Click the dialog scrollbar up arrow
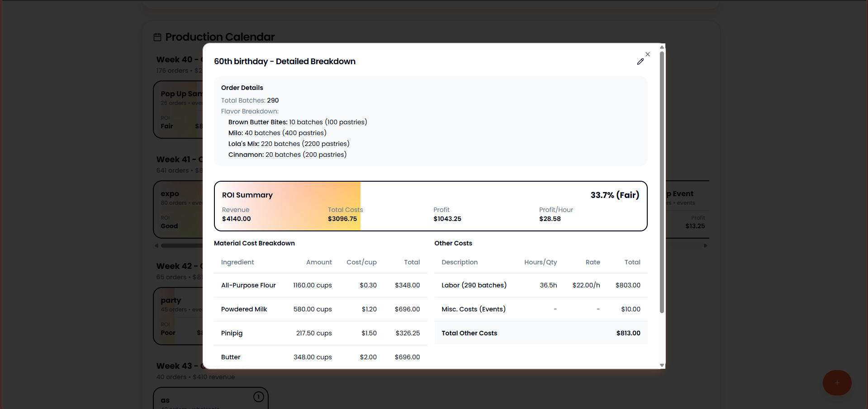 click(662, 47)
